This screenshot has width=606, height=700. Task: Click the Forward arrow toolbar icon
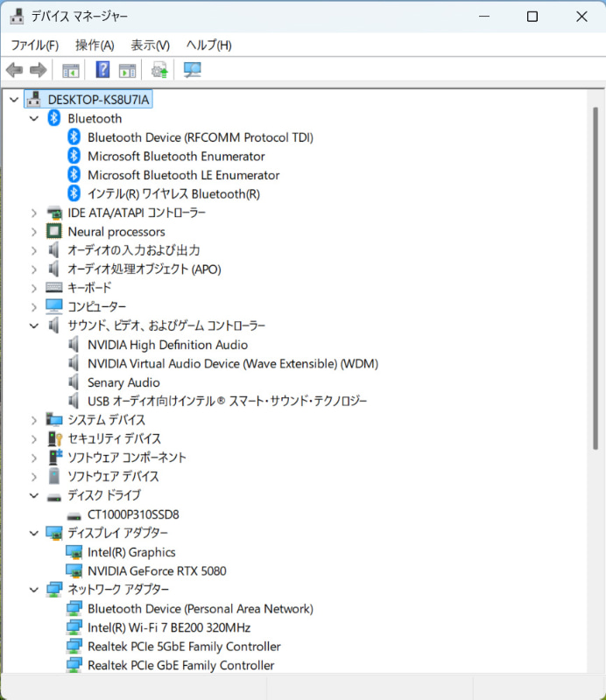point(38,70)
